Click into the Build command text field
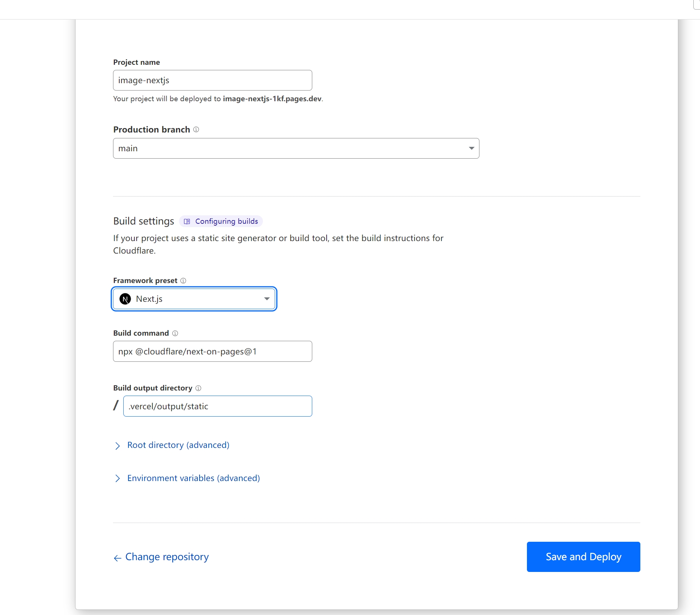 click(x=212, y=351)
